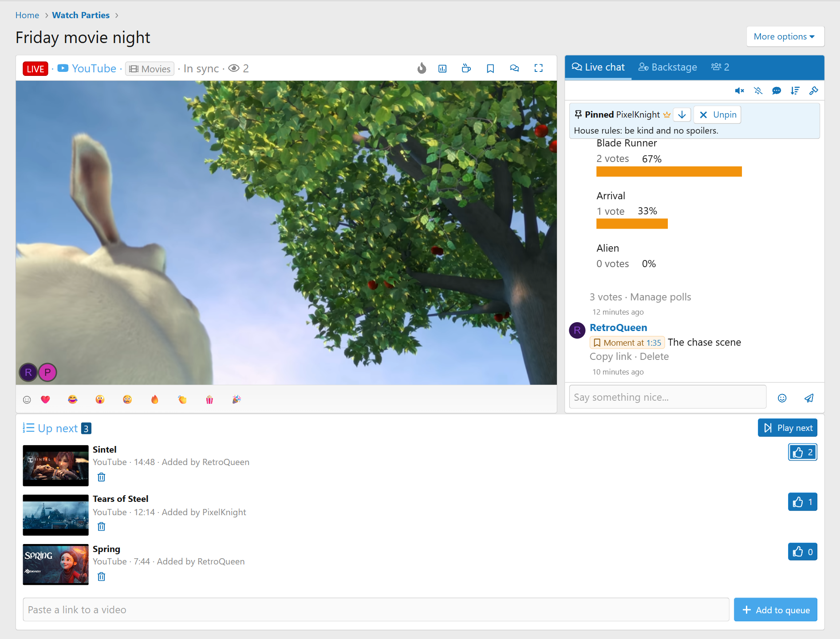Open the participants tab showing 2

720,67
